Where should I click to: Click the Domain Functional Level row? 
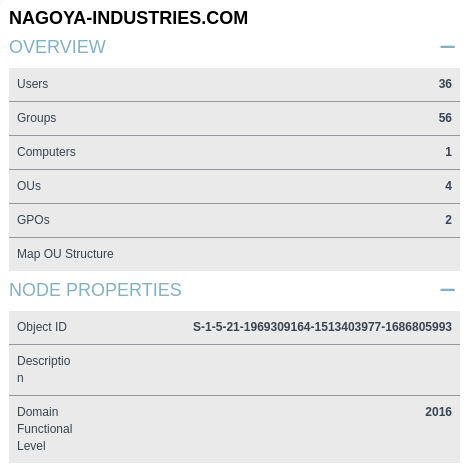234,429
